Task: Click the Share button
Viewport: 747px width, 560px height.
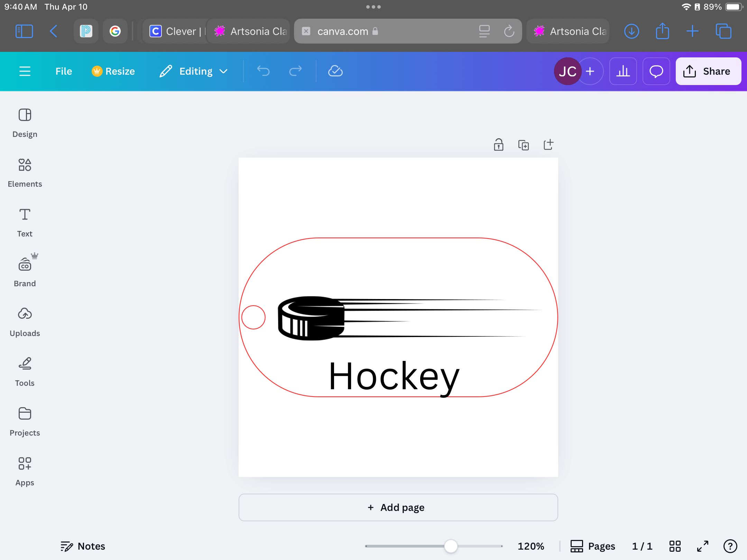Action: [x=708, y=71]
